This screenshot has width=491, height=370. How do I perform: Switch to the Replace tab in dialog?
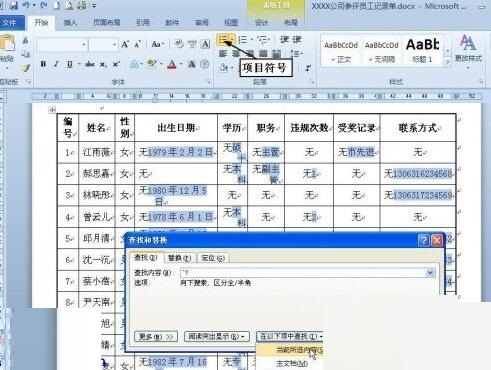click(x=179, y=258)
